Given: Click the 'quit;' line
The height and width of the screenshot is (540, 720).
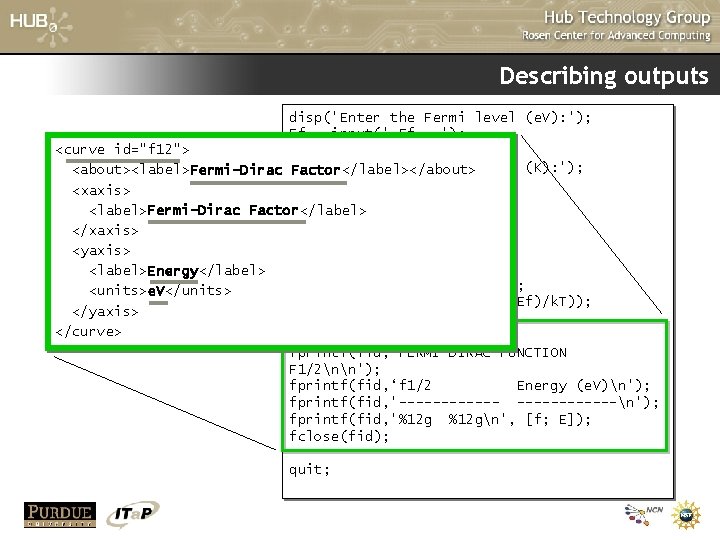Looking at the screenshot, I should click(x=309, y=470).
